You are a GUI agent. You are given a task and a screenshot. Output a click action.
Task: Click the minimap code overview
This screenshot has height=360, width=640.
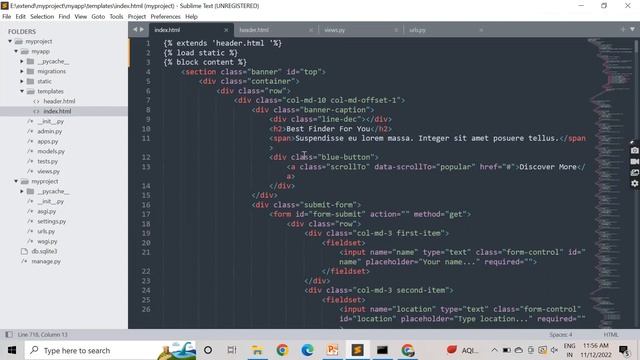(x=610, y=182)
